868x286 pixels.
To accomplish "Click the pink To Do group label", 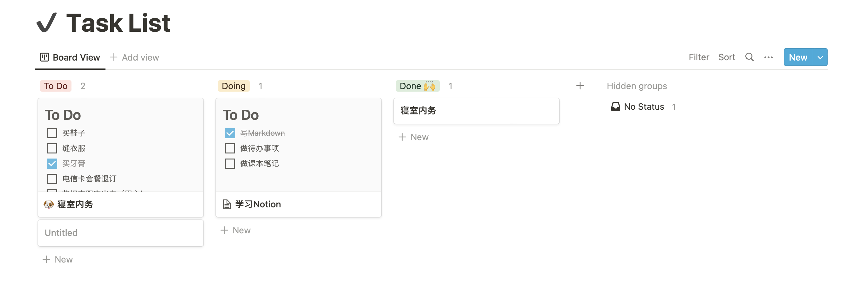I will (56, 86).
